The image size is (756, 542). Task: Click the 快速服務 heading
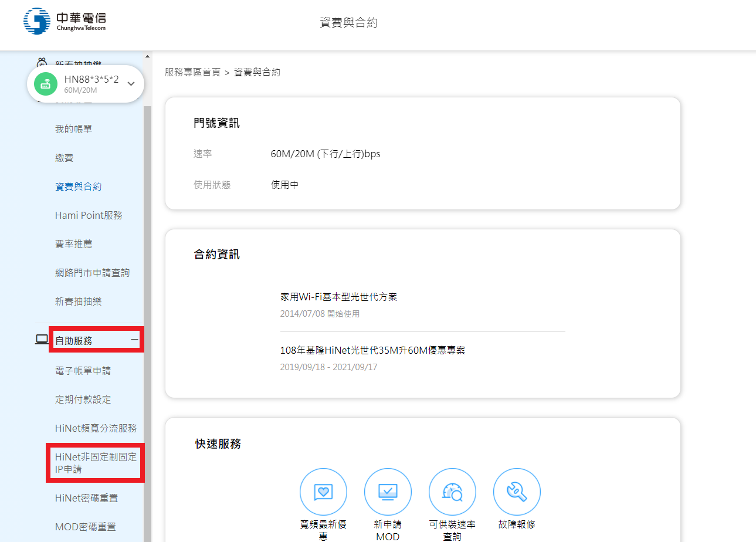(218, 443)
